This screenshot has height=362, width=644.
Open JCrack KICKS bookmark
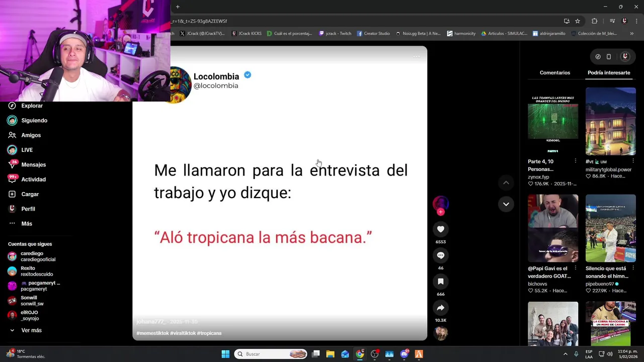247,34
